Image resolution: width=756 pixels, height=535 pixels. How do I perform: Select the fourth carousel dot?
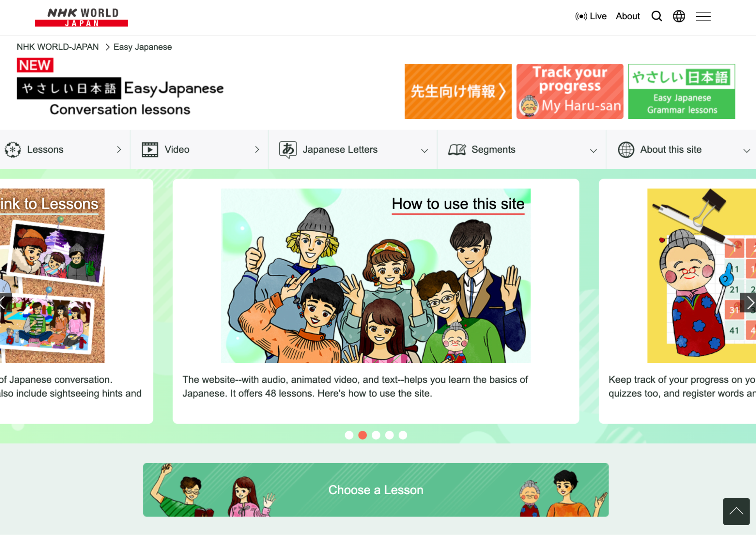[x=389, y=435]
